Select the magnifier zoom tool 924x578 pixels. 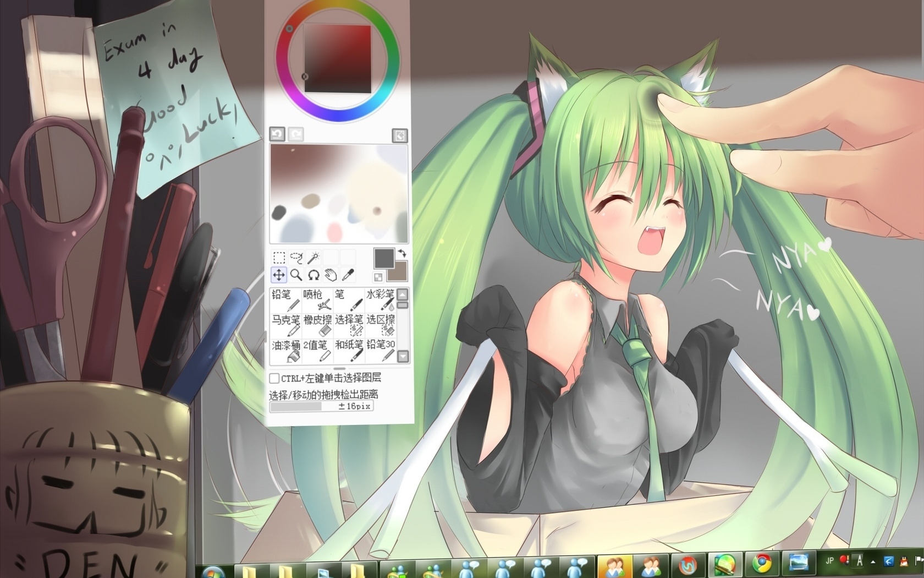pos(296,275)
